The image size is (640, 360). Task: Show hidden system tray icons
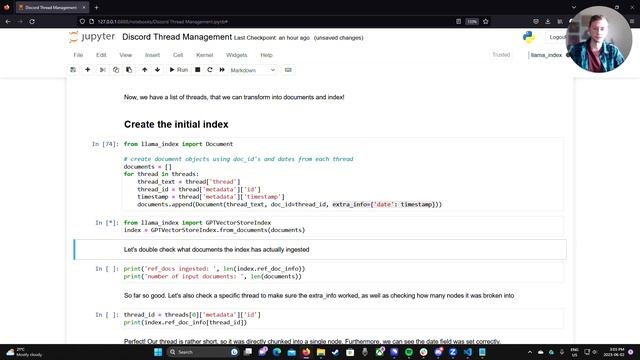pos(530,352)
